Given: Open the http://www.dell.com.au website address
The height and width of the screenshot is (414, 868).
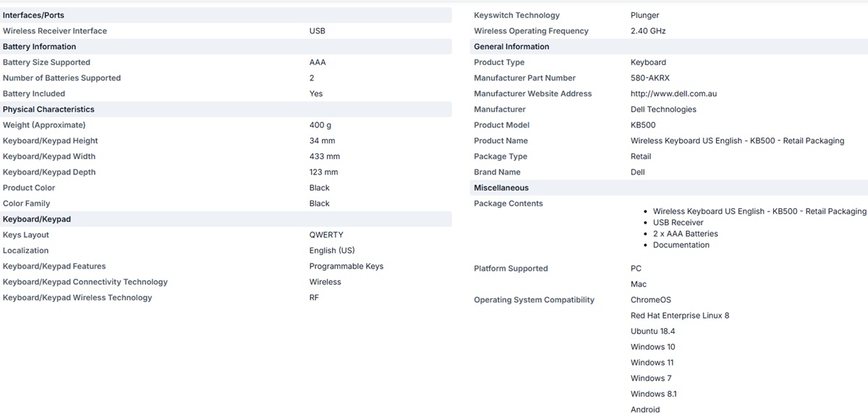Looking at the screenshot, I should [x=673, y=94].
